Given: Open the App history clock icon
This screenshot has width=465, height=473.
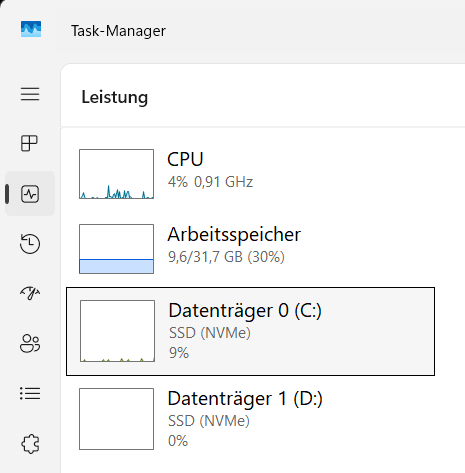Looking at the screenshot, I should pos(30,244).
